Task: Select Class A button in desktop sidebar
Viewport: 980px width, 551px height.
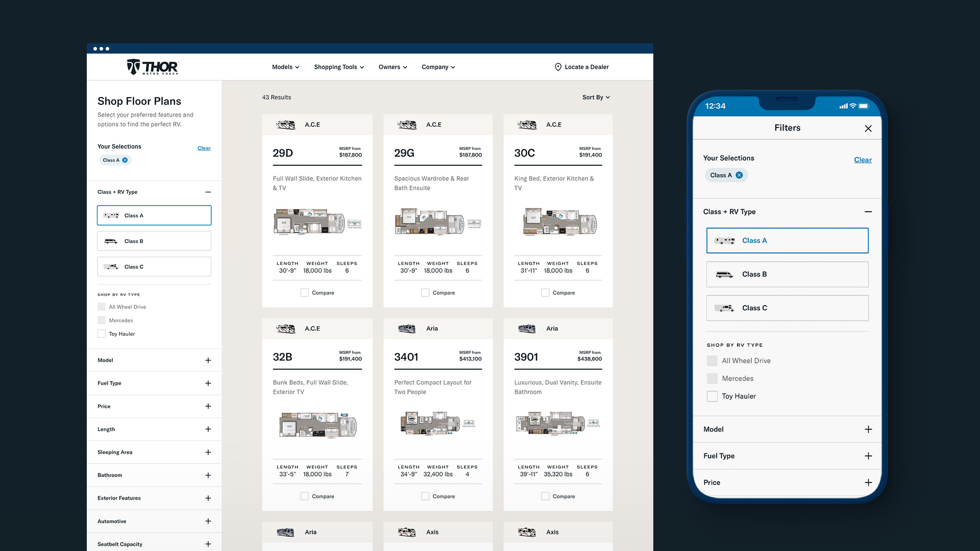Action: 154,215
